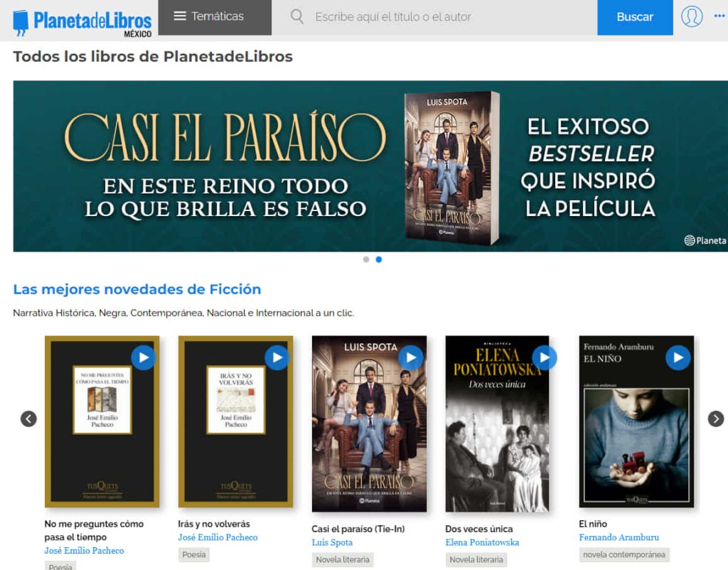Open the Casi el Paraíso promotional banner
Image resolution: width=728 pixels, height=570 pixels.
(370, 166)
